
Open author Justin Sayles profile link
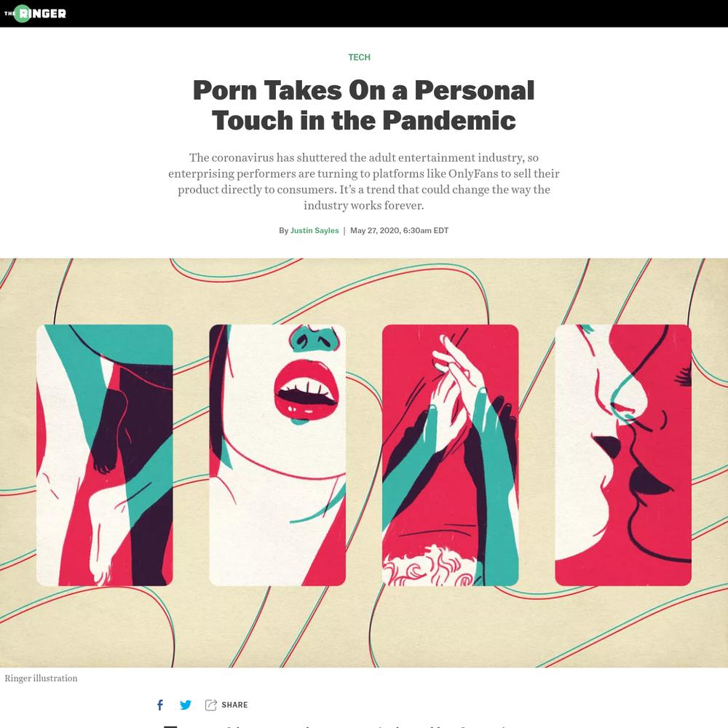(314, 230)
